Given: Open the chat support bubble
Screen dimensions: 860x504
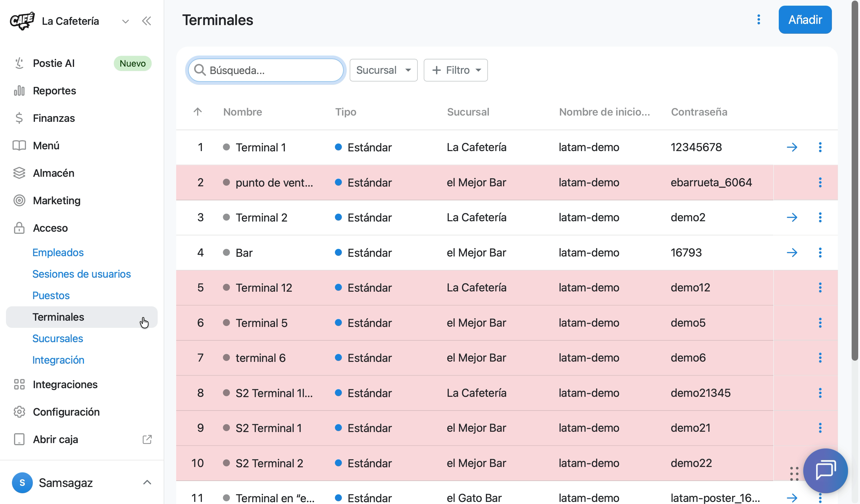Looking at the screenshot, I should pos(826,471).
